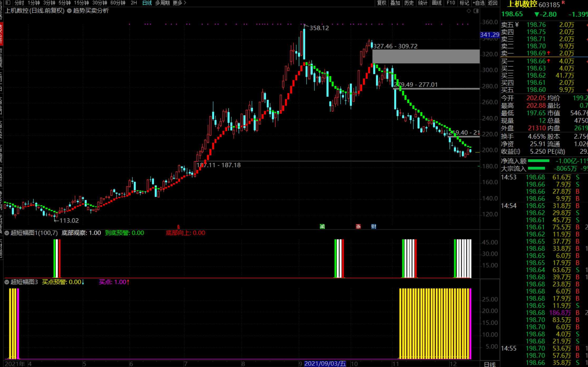Switch to 60分钟 period tab

(x=118, y=3)
